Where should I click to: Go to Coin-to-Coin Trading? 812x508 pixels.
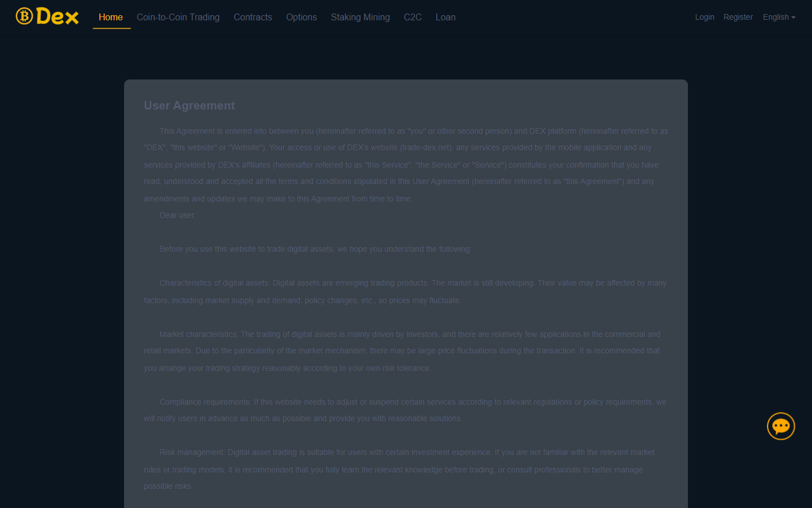tap(178, 17)
